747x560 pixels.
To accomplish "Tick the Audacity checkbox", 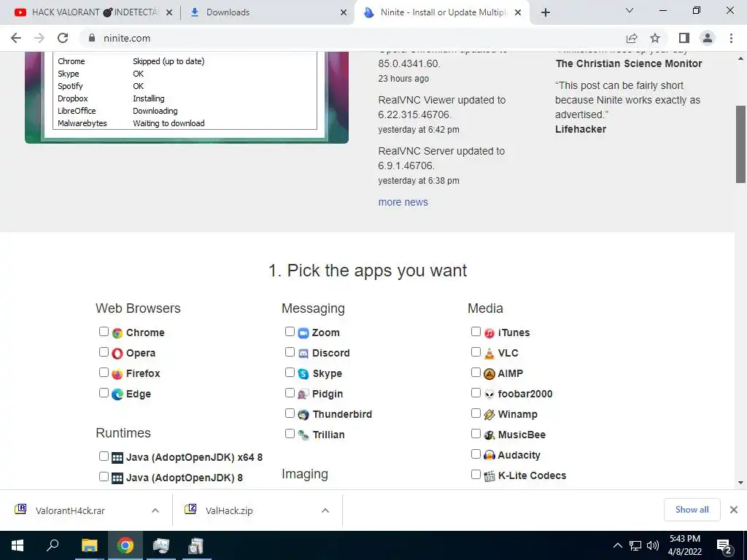I will [476, 454].
